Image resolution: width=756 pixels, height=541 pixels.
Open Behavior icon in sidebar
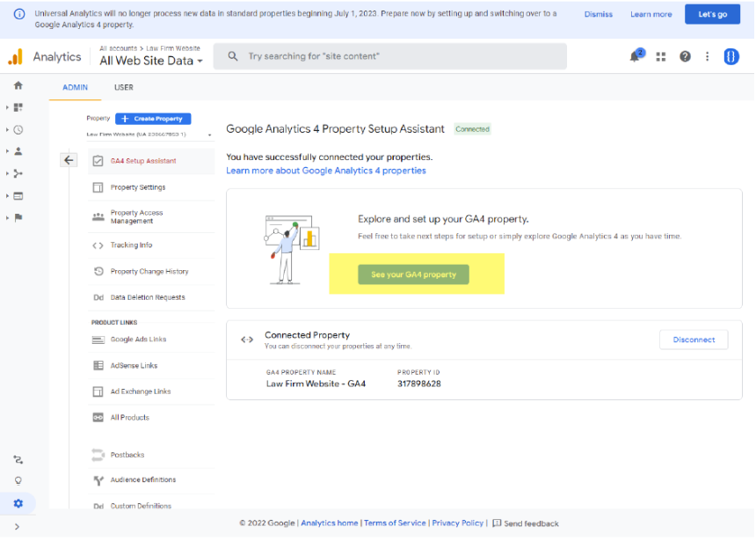[x=18, y=196]
